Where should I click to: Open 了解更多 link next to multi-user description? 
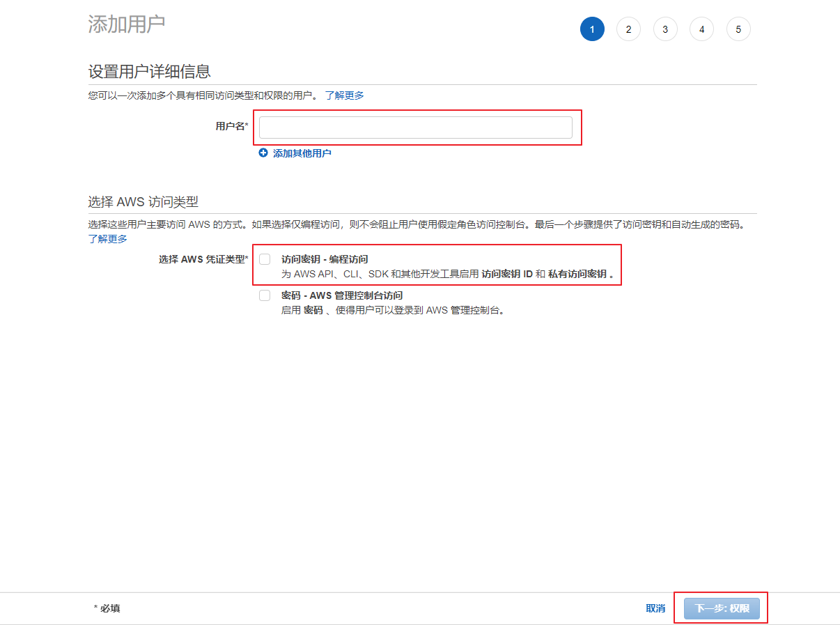click(x=344, y=95)
